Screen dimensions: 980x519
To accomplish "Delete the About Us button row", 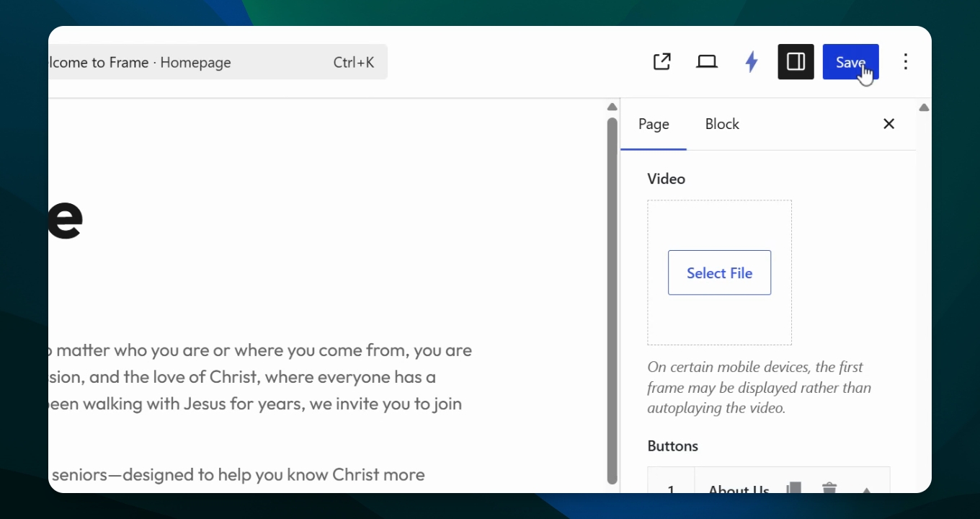I will (x=829, y=489).
